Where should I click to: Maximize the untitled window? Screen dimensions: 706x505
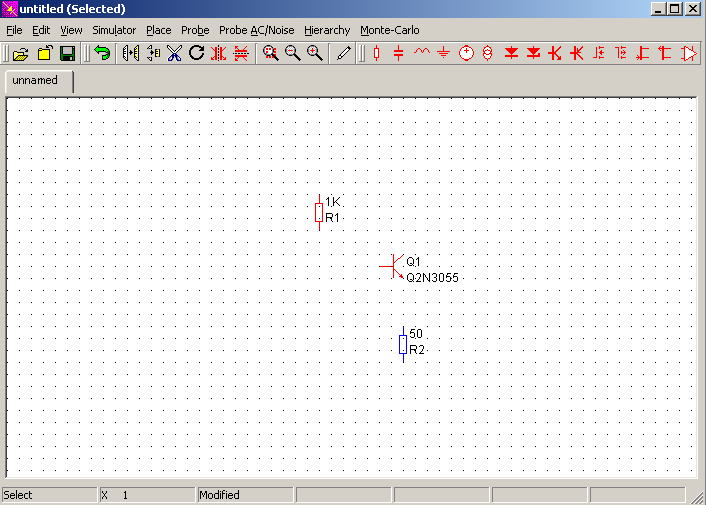tap(674, 9)
